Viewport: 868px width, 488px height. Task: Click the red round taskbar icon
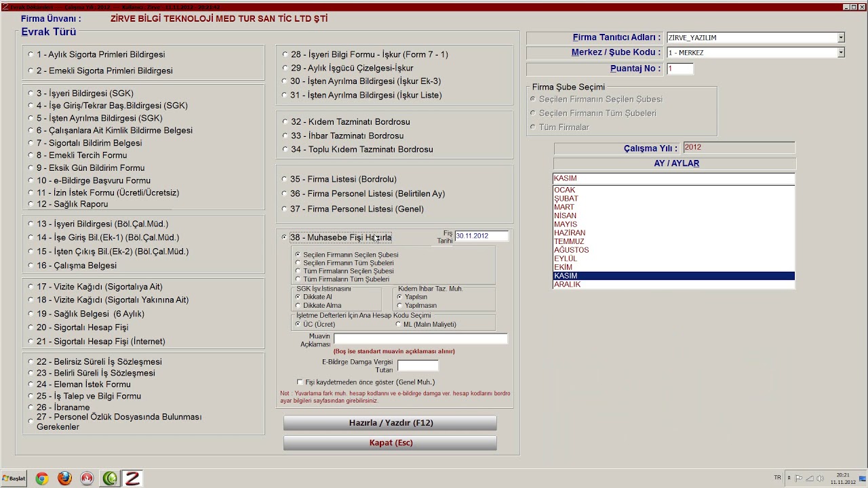point(87,479)
